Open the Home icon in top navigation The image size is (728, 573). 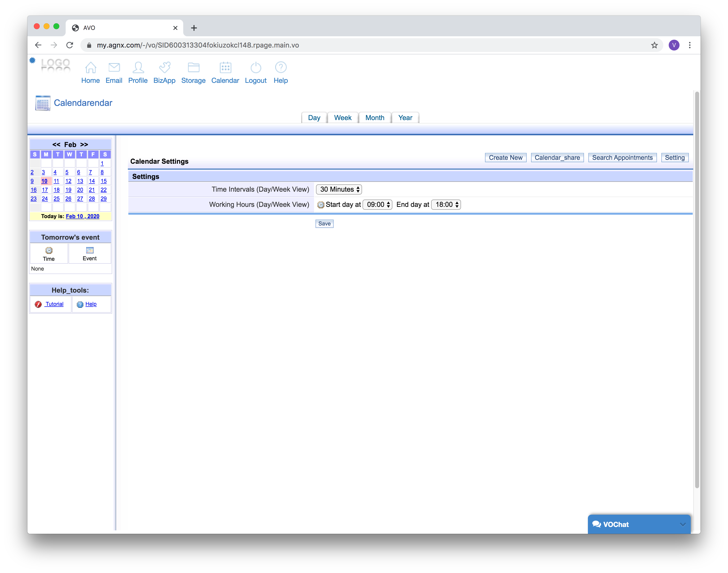point(91,67)
